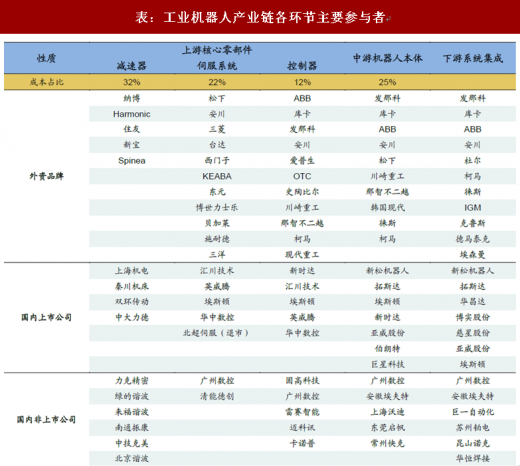Image resolution: width=520 pixels, height=466 pixels.
Task: Select the 克鲁斯 cell
Action: point(473,223)
